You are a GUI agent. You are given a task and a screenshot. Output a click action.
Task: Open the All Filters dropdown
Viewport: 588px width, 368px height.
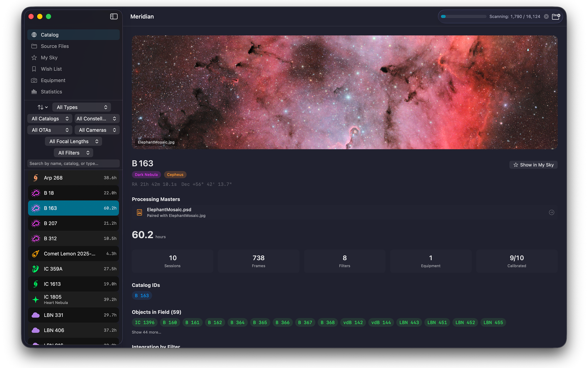coord(73,153)
